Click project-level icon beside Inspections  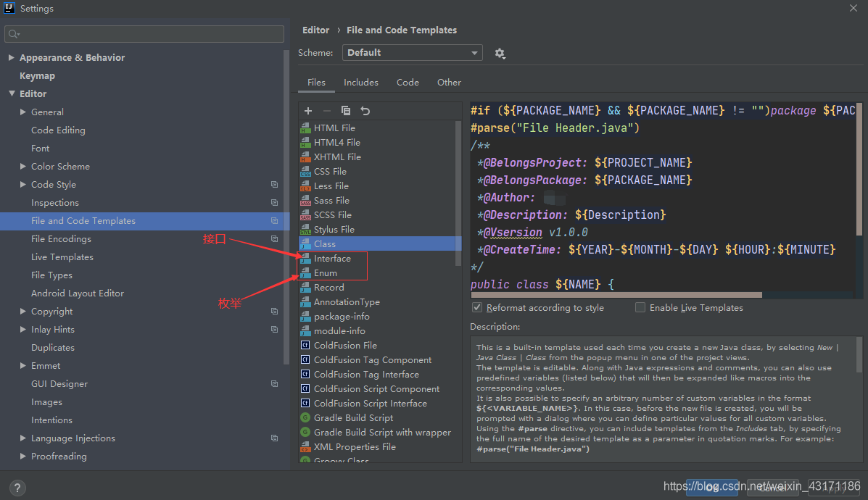274,202
